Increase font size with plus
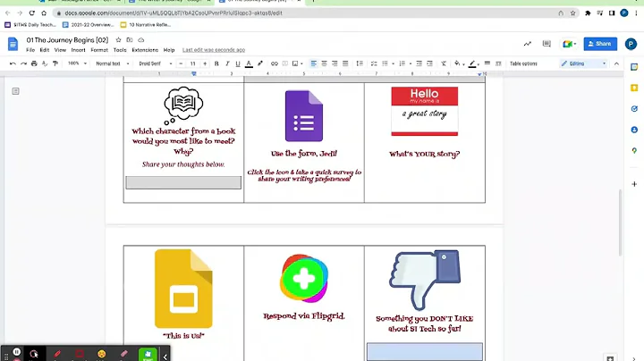This screenshot has height=361, width=644. coord(205,63)
